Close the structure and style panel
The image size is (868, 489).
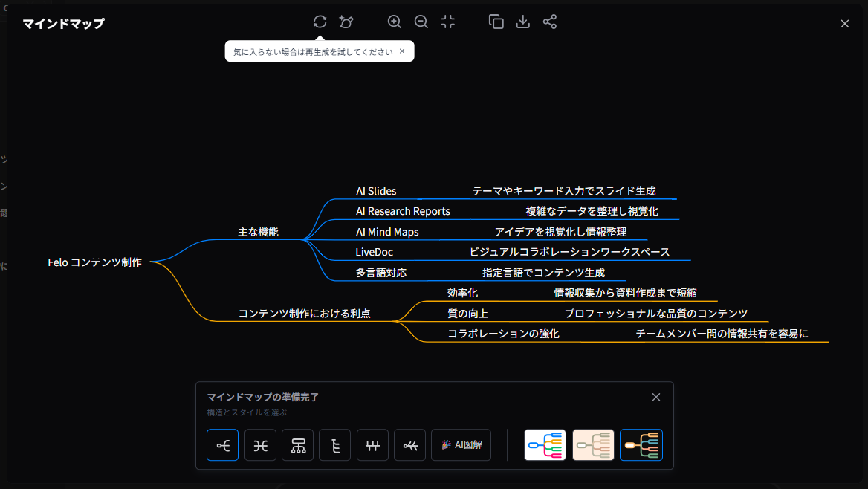tap(656, 397)
